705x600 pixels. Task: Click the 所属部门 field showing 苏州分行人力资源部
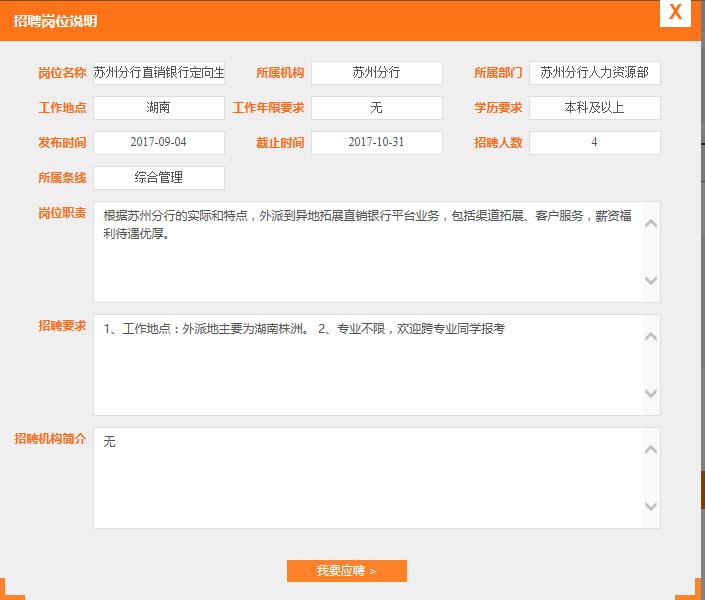[594, 73]
